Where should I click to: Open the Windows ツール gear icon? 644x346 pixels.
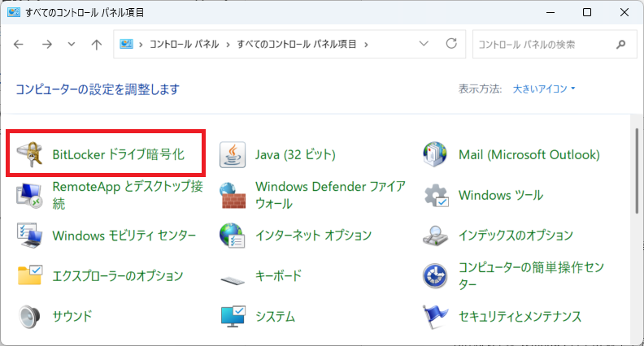click(x=436, y=195)
